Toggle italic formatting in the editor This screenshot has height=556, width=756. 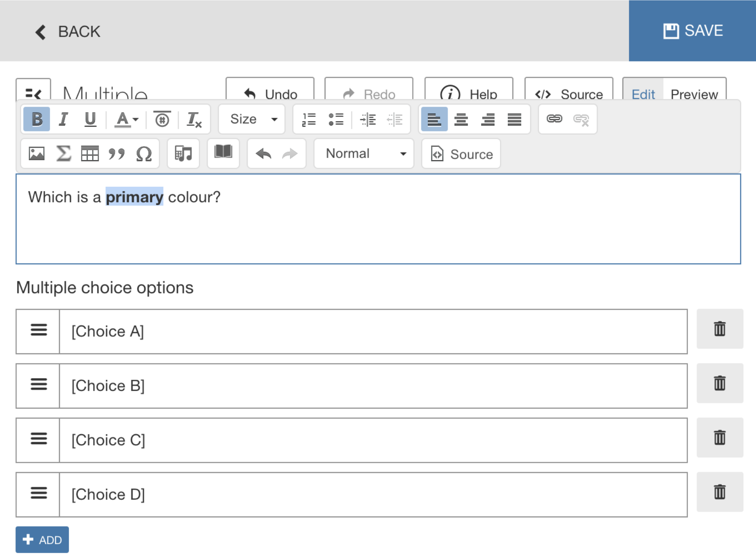coord(63,119)
